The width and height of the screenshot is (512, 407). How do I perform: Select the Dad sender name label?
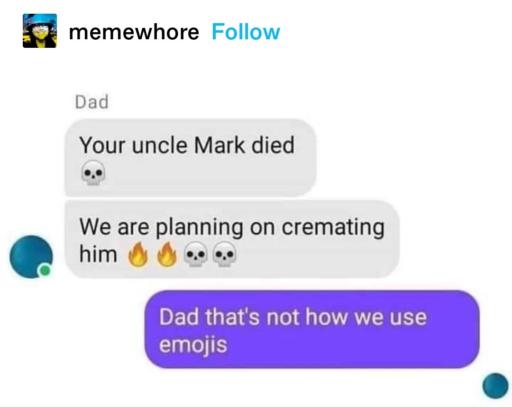[92, 102]
